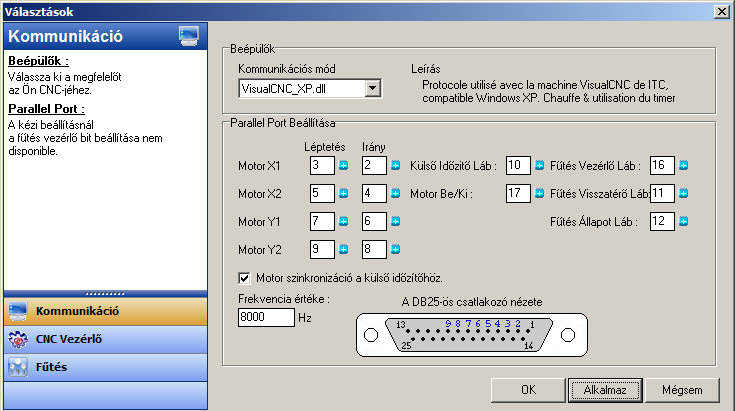Click Motor X1 Irány field showing 2
Viewport: 735px width, 411px height.
tap(374, 165)
